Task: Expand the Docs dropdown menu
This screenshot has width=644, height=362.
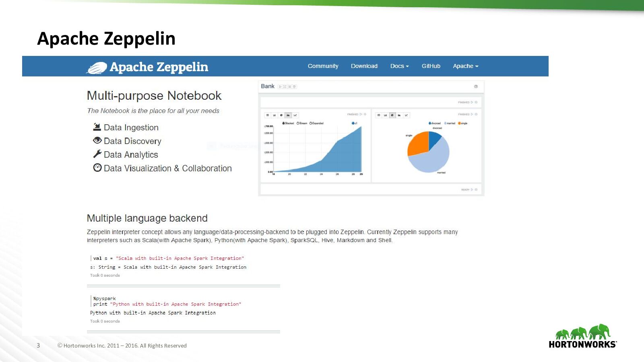Action: pyautogui.click(x=399, y=66)
